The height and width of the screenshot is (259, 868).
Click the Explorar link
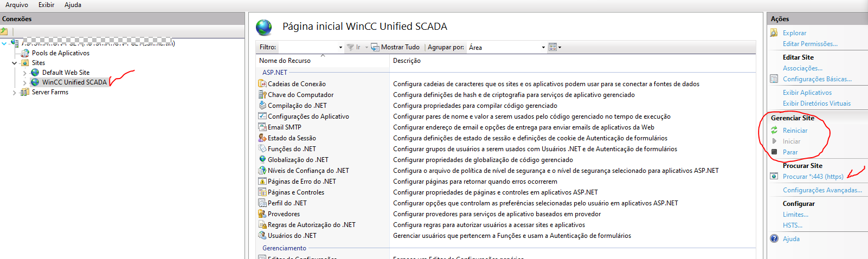click(794, 33)
